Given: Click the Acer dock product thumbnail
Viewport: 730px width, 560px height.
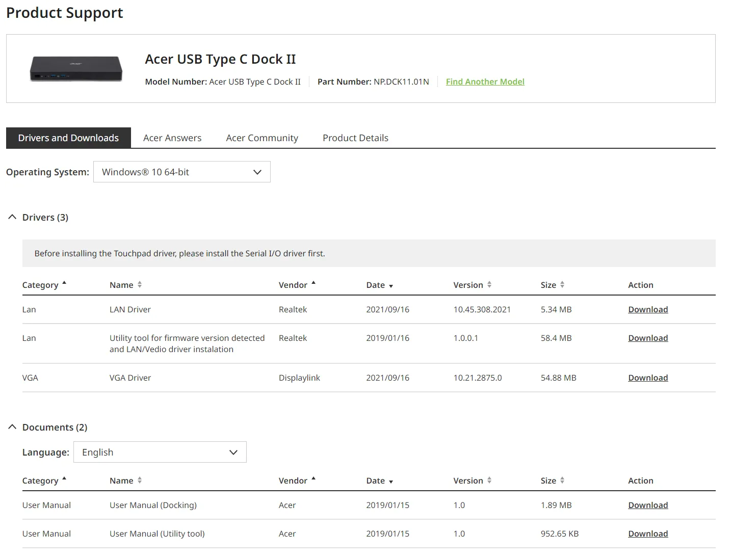Looking at the screenshot, I should [x=76, y=69].
